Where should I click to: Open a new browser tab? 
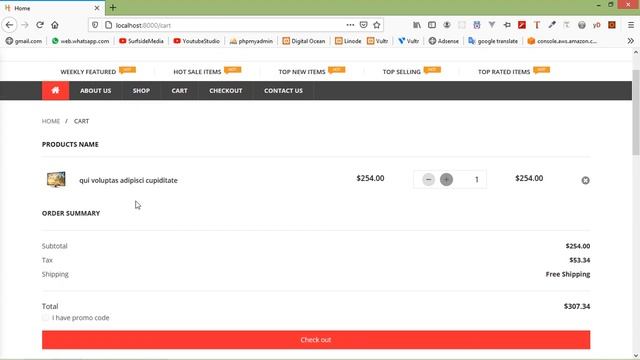pyautogui.click(x=113, y=8)
